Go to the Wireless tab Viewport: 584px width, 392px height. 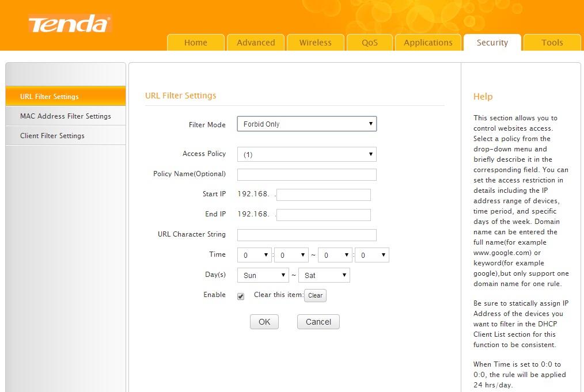316,43
